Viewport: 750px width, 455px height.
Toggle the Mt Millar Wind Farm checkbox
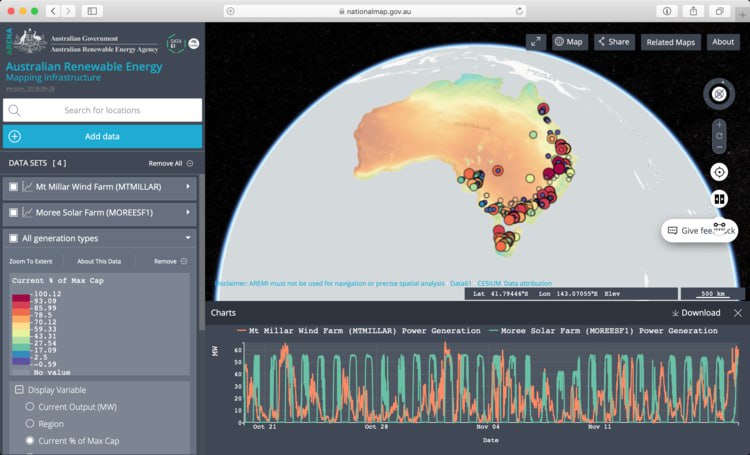(13, 186)
